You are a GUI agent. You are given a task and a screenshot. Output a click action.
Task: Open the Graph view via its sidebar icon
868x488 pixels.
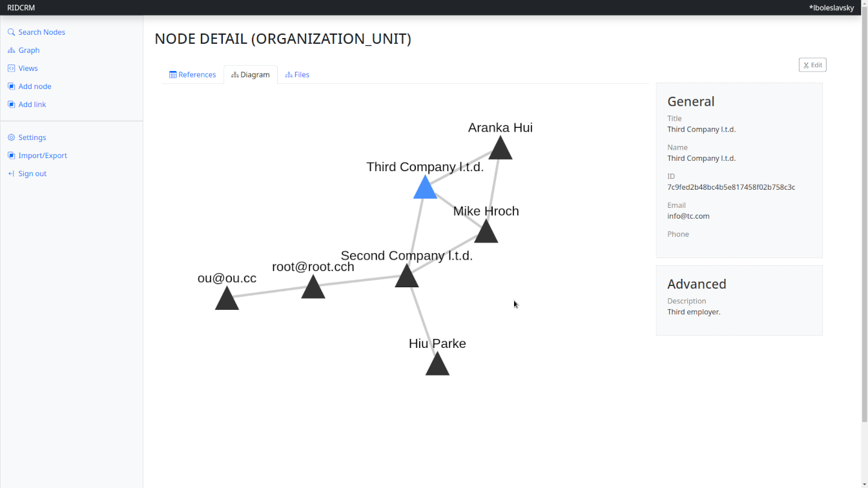click(x=10, y=50)
